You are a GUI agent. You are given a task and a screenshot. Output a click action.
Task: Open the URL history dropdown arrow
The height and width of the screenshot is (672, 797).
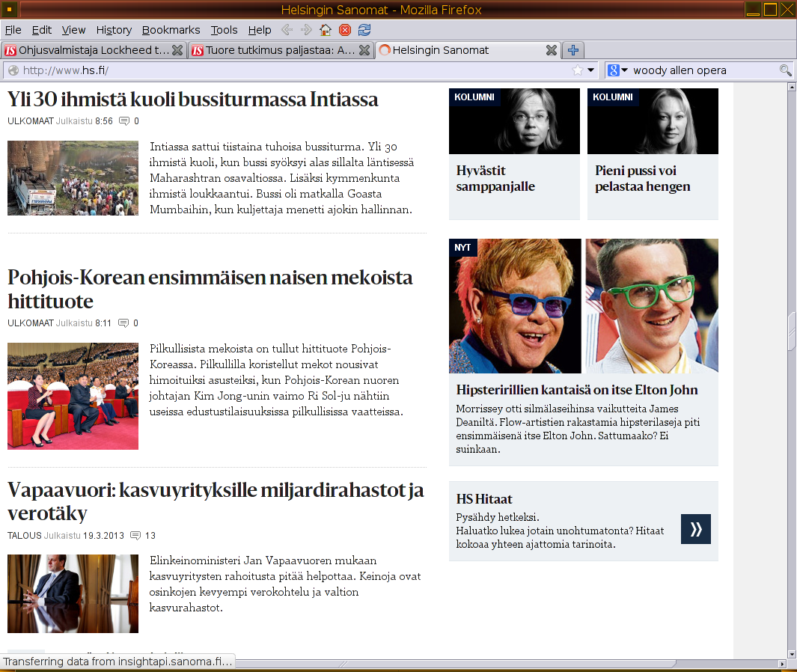(590, 70)
